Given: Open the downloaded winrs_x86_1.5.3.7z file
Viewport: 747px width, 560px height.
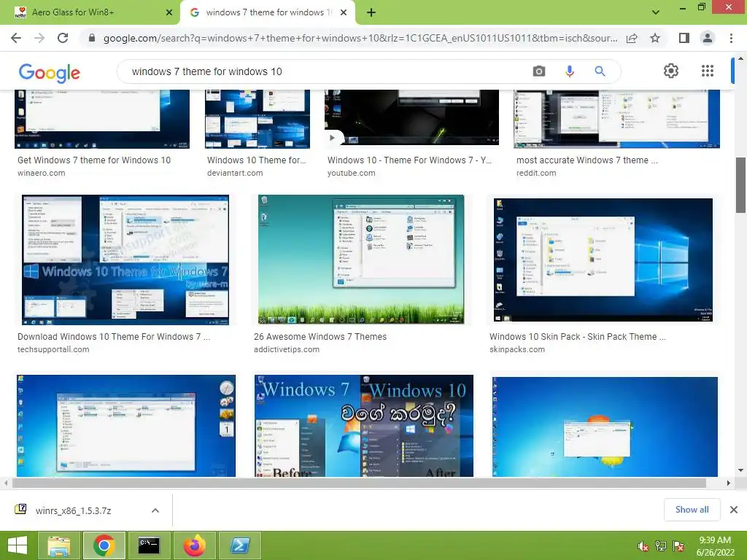Looking at the screenshot, I should point(73,510).
